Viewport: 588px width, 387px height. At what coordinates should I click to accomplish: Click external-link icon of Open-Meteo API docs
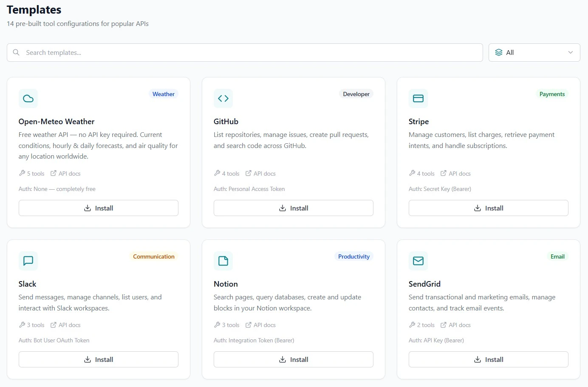click(x=54, y=173)
